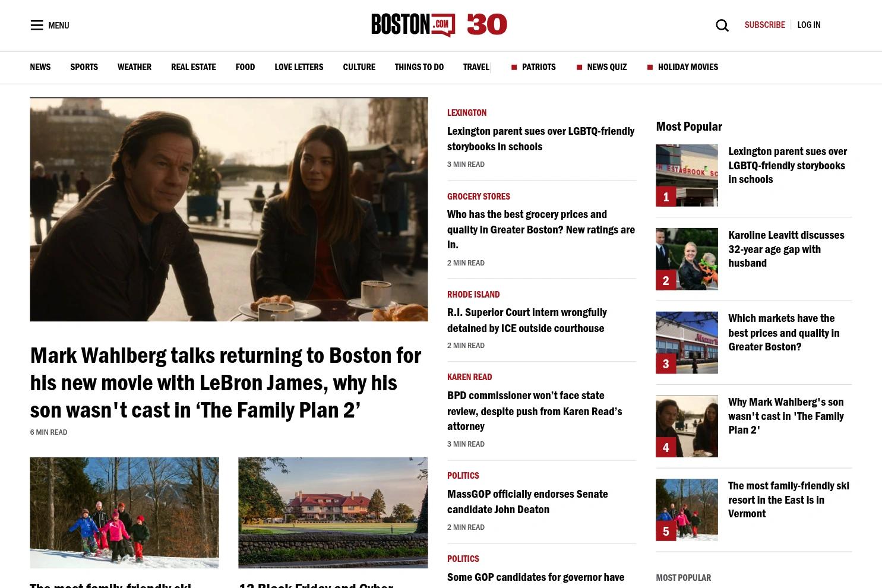Open the Culture nav item
Viewport: 882px width, 588px height.
pyautogui.click(x=359, y=67)
